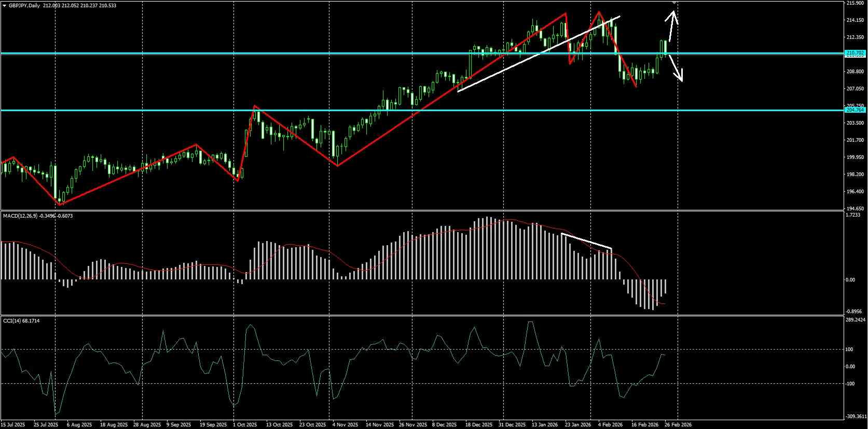Click the MACD(12,26,9) indicator label
This screenshot has height=429, width=868.
pos(20,216)
